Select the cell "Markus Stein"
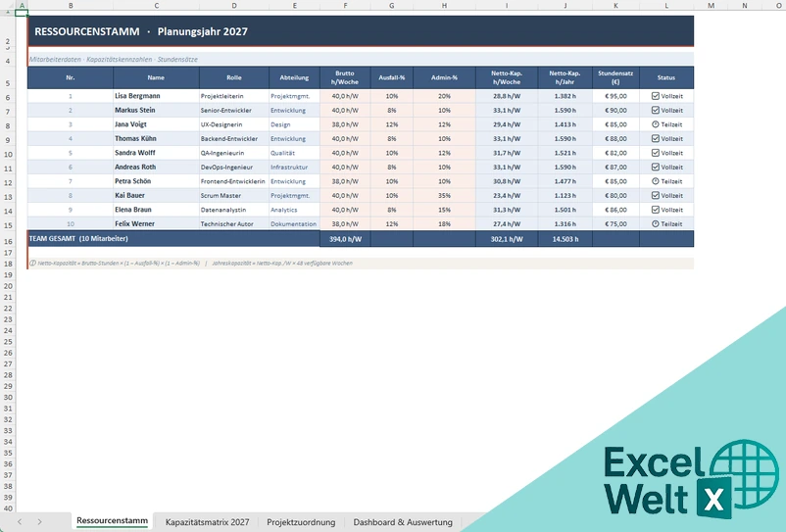 [156, 110]
